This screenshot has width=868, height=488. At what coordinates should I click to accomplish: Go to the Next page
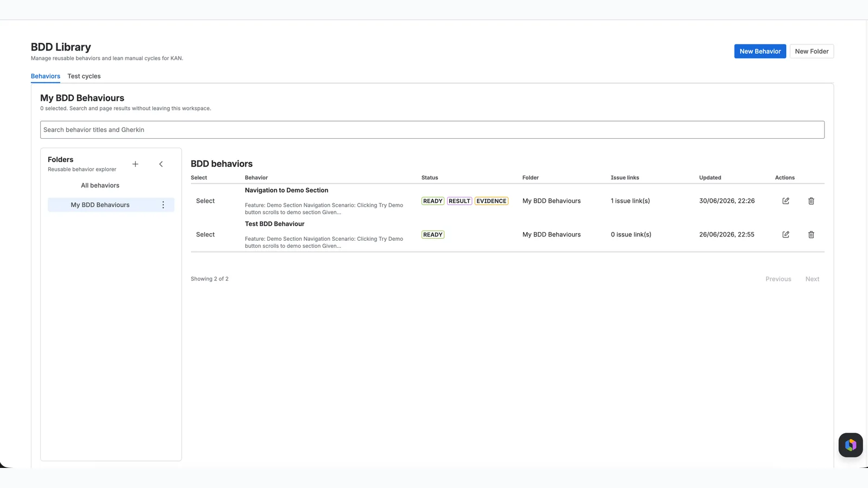coord(812,279)
